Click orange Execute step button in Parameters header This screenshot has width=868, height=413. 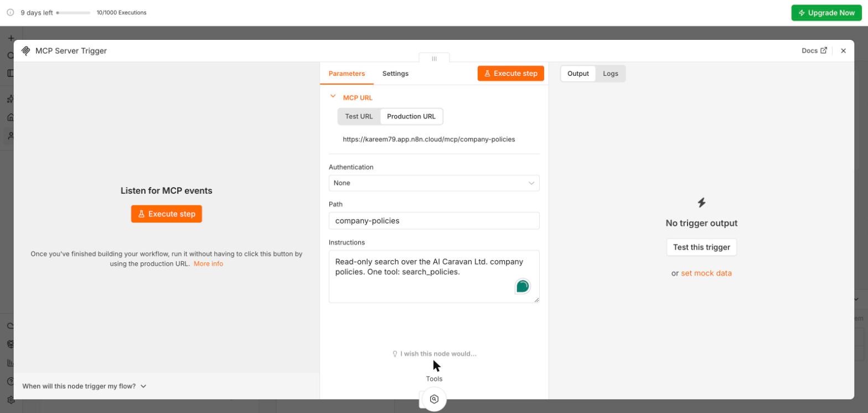pyautogui.click(x=511, y=74)
